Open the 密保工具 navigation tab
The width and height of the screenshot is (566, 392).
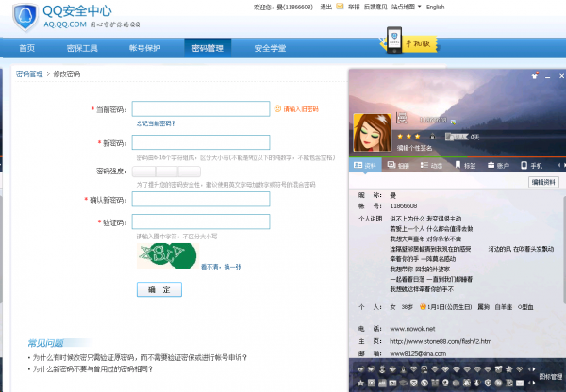click(82, 48)
